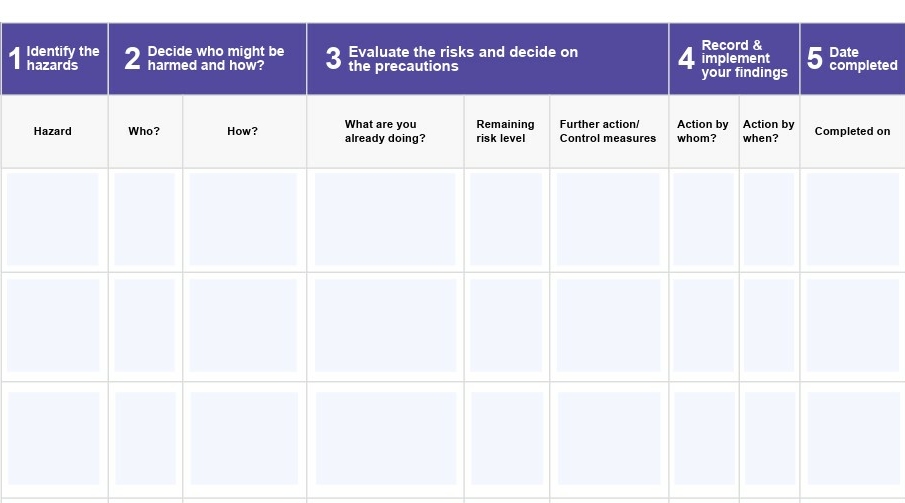Select first row Further action/Control measures field
This screenshot has width=905, height=503.
point(608,219)
